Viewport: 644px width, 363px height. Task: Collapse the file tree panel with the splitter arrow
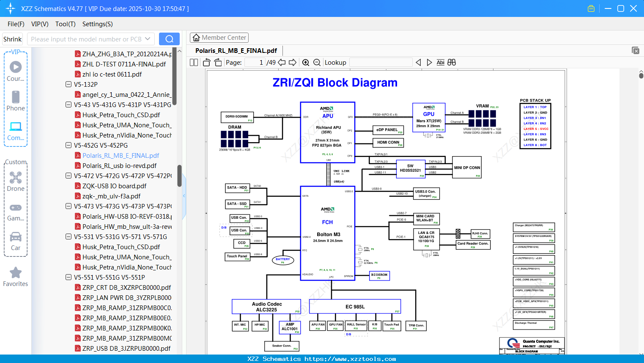pyautogui.click(x=184, y=196)
